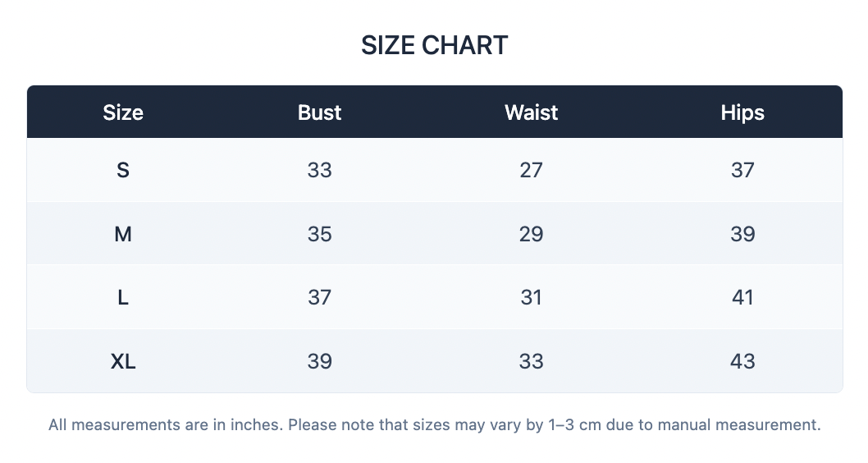Image resolution: width=868 pixels, height=463 pixels.
Task: Click hips value 37 for size S
Action: (742, 170)
